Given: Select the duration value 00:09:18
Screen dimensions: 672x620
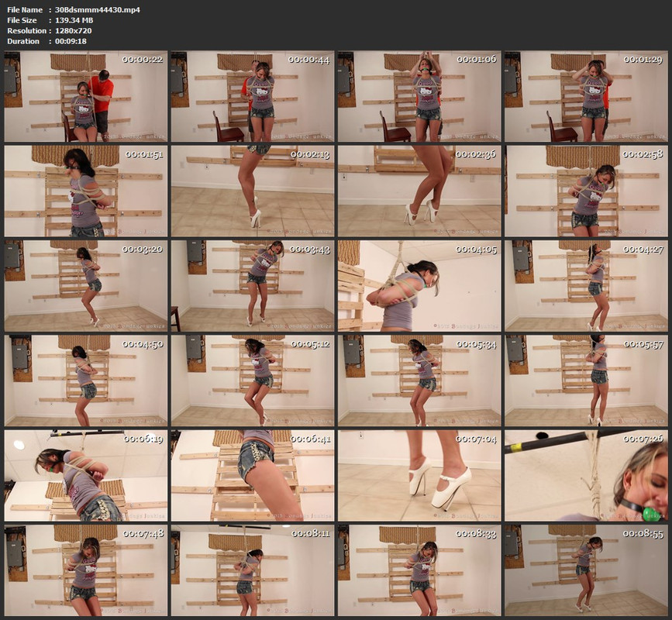Looking at the screenshot, I should pyautogui.click(x=71, y=41).
